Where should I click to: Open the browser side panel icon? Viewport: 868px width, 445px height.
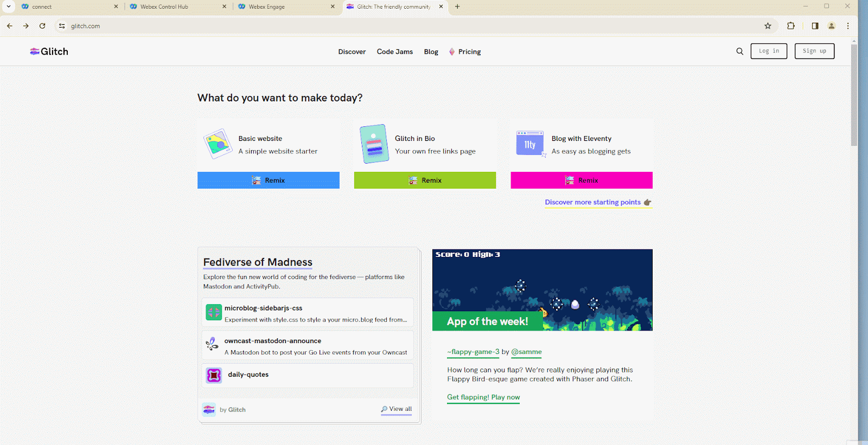pos(815,26)
